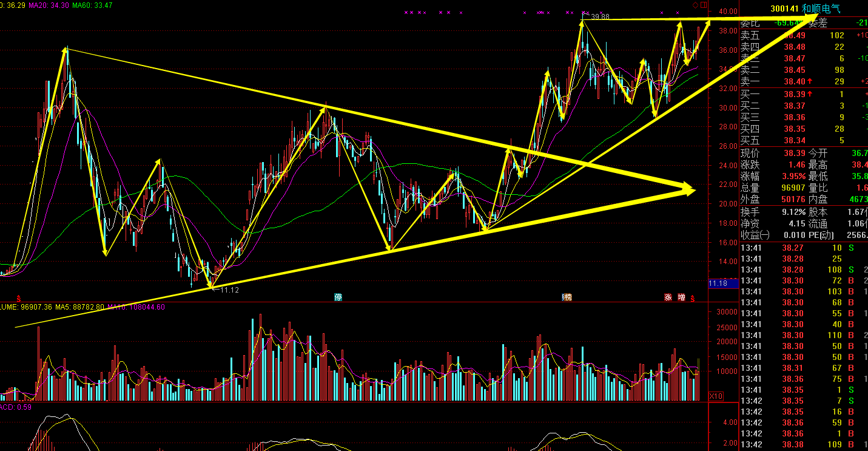Select the 13:41 38.28 25 trade row
This screenshot has height=451, width=868.
coord(804,259)
